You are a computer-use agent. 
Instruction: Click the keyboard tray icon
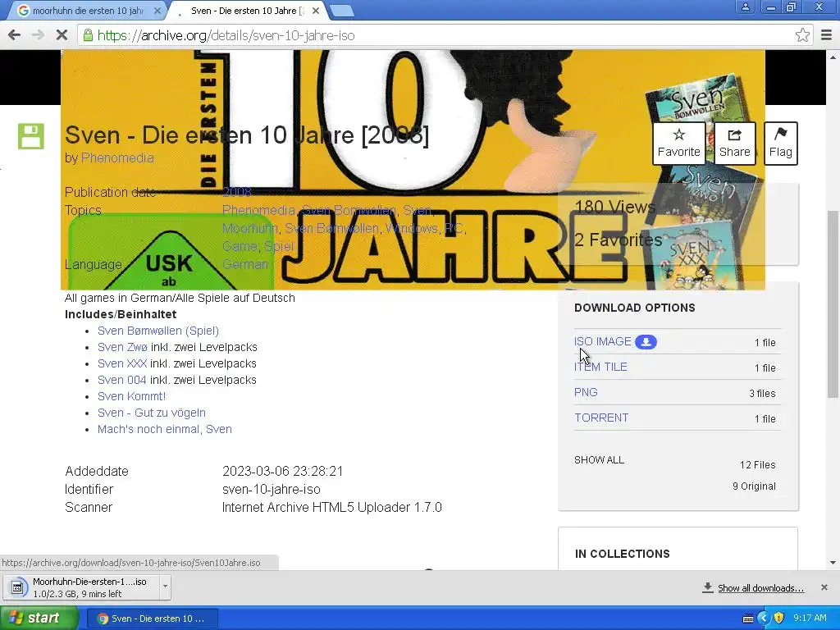(x=748, y=619)
